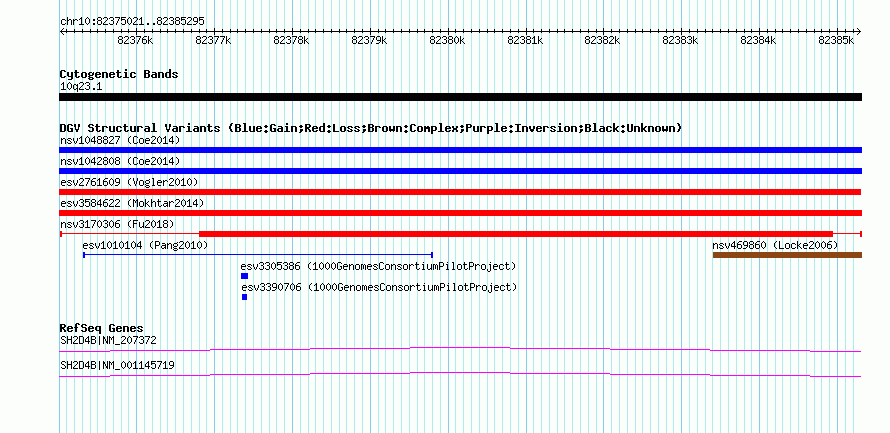Open esv3584622 (Mokhtar2014) variant label
This screenshot has height=433, width=890.
pyautogui.click(x=132, y=203)
